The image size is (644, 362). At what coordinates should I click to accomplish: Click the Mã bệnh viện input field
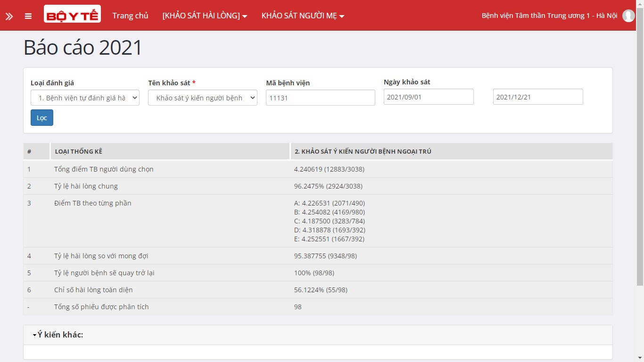320,98
